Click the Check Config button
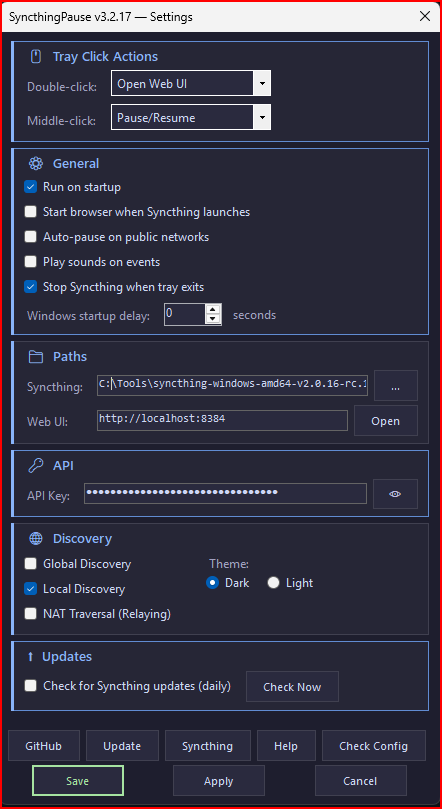This screenshot has width=442, height=809. click(373, 746)
